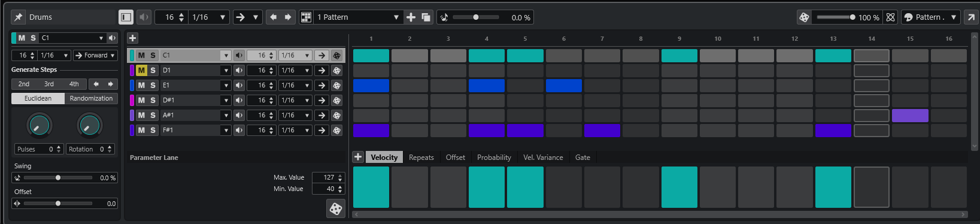This screenshot has height=224, width=980.
Task: Switch to the Probability parameter tab
Action: pos(494,158)
